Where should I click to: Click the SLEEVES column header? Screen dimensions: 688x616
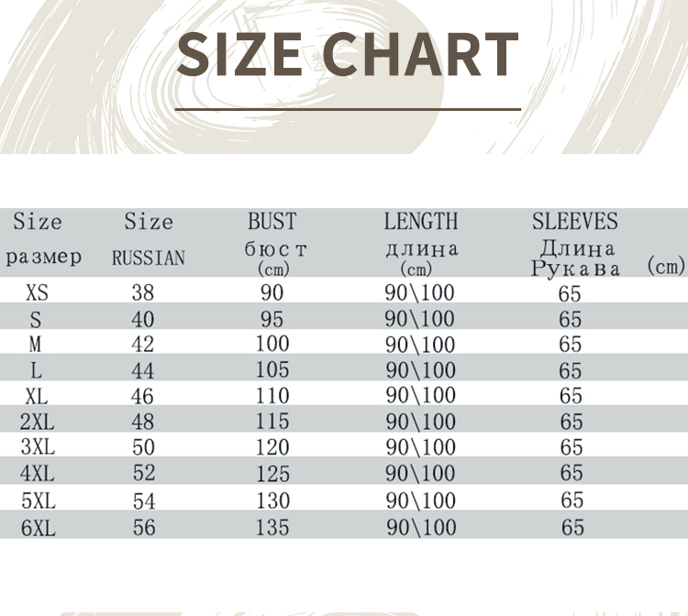pyautogui.click(x=575, y=221)
